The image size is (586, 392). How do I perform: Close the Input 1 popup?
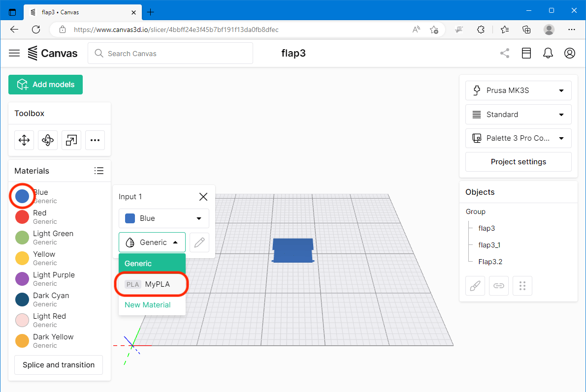click(x=203, y=197)
